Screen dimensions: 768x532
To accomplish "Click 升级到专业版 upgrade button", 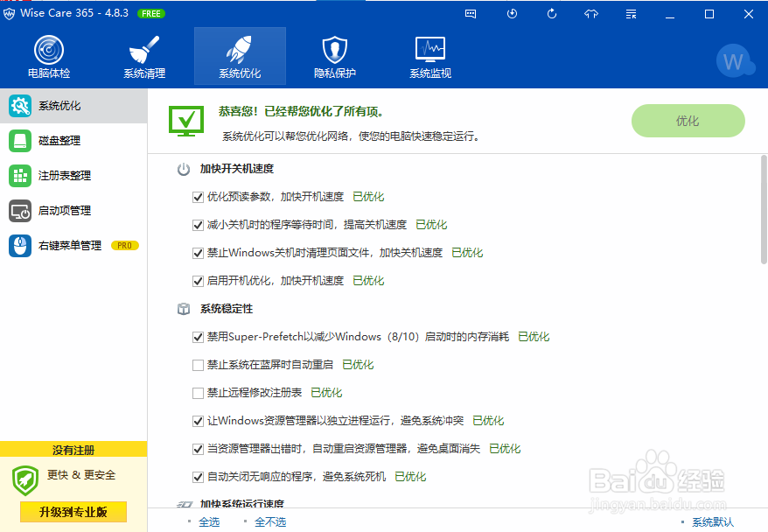I will tap(73, 512).
